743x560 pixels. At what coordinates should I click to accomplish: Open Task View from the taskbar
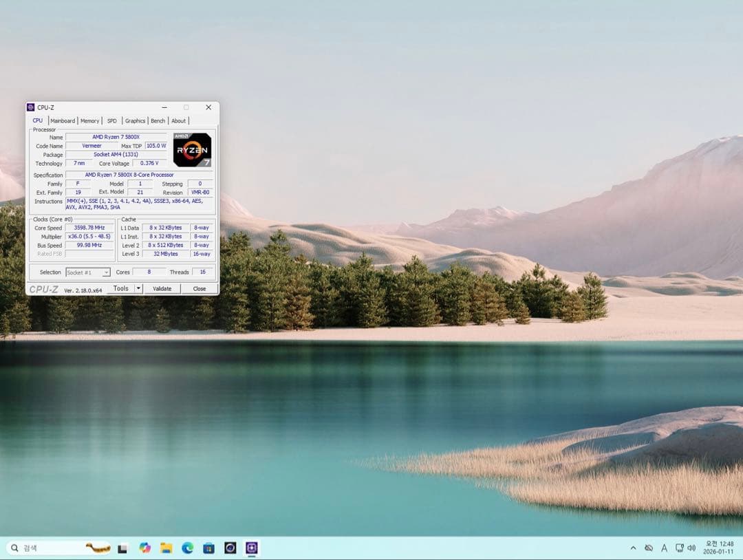coord(122,548)
